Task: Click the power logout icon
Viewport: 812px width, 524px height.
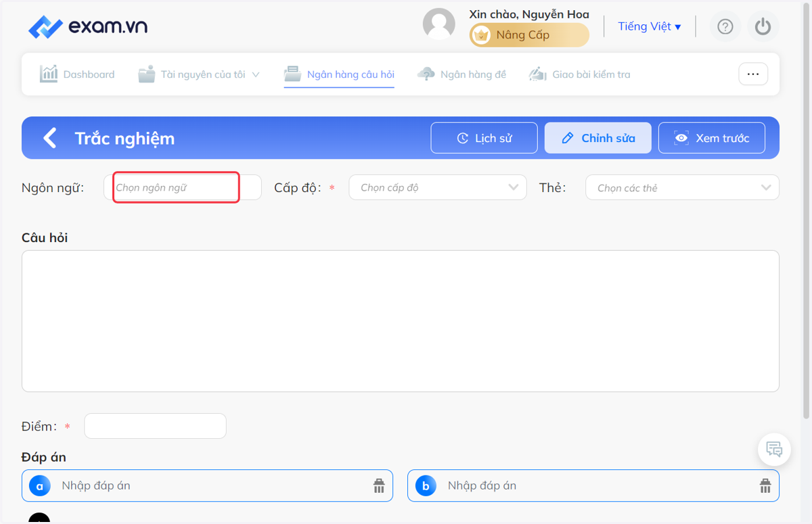Action: (x=763, y=26)
